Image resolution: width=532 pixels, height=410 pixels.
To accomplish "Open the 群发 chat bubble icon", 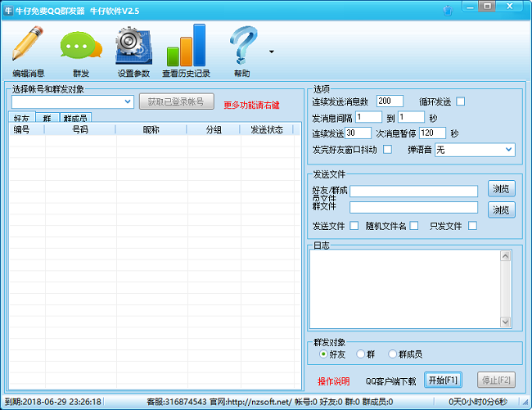I will pos(80,47).
